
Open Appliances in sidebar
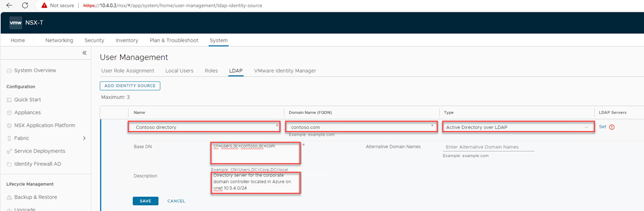point(27,112)
